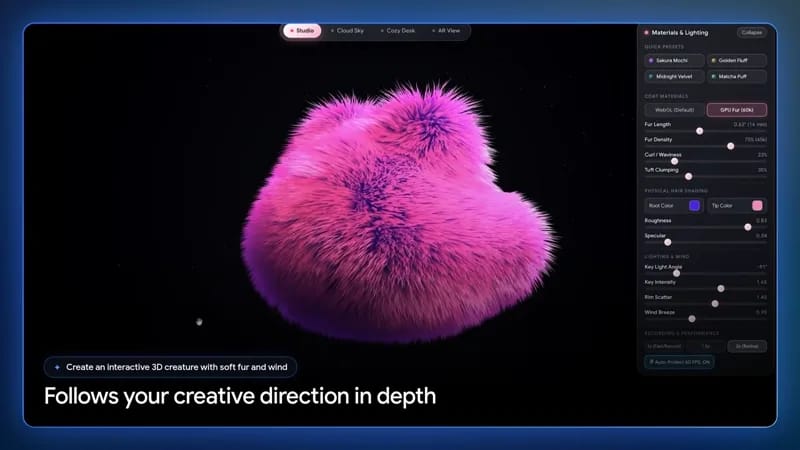
Task: Switch to the Cloud Sky scene tab
Action: tap(347, 31)
